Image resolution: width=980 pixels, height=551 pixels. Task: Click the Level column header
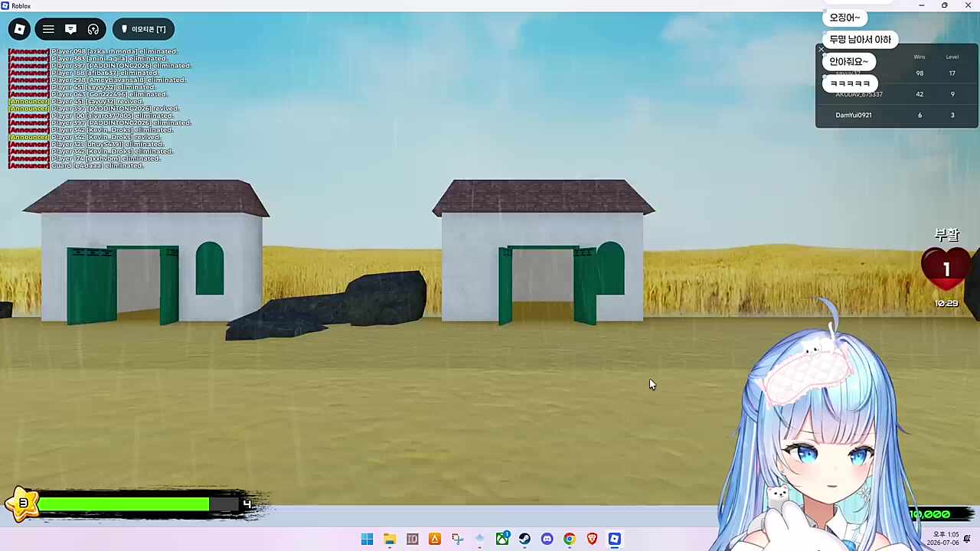tap(952, 57)
